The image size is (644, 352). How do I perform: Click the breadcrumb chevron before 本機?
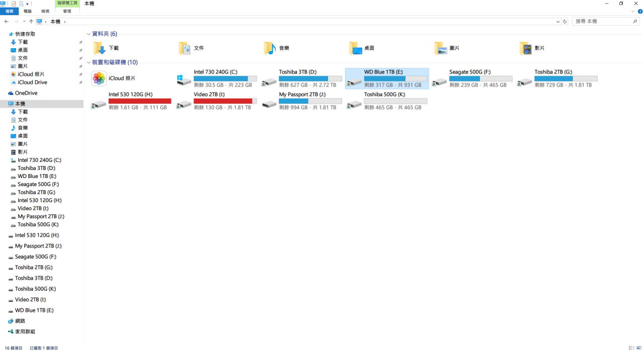46,22
